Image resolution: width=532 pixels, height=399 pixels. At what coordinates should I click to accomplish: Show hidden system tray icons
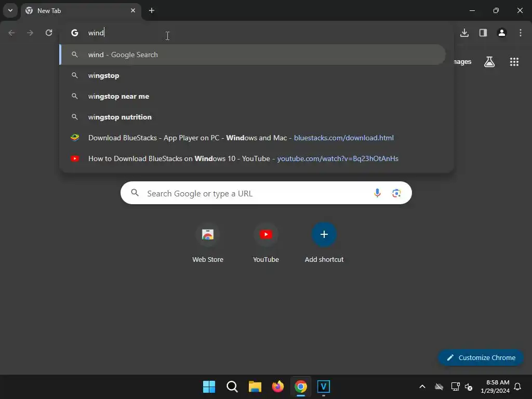click(x=422, y=387)
